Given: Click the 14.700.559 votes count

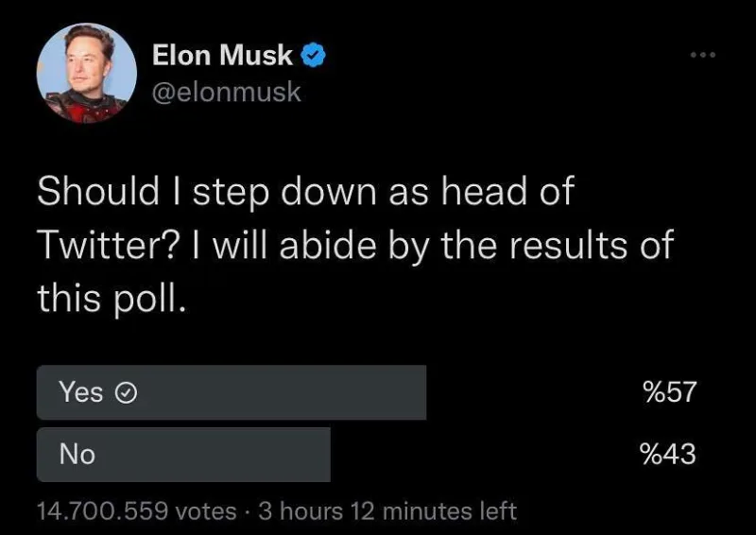Looking at the screenshot, I should (136, 511).
